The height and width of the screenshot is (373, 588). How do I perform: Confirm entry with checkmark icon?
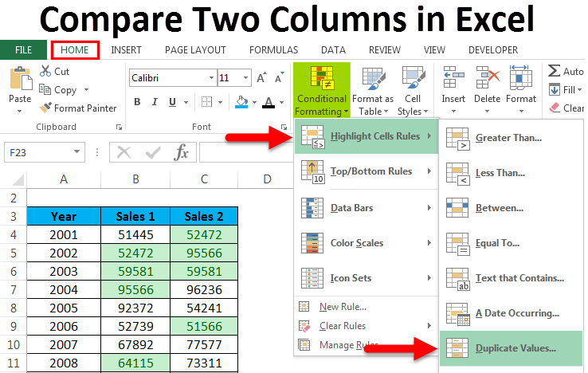[x=153, y=152]
